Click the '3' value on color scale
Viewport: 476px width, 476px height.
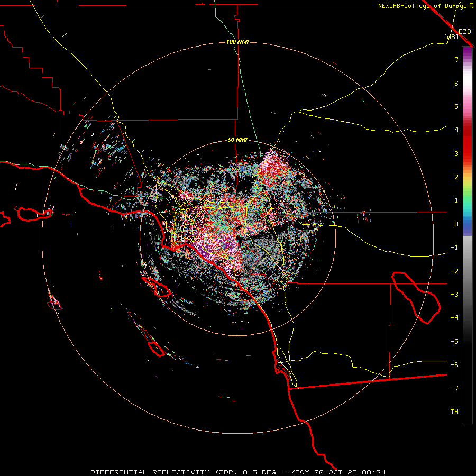[x=456, y=153]
